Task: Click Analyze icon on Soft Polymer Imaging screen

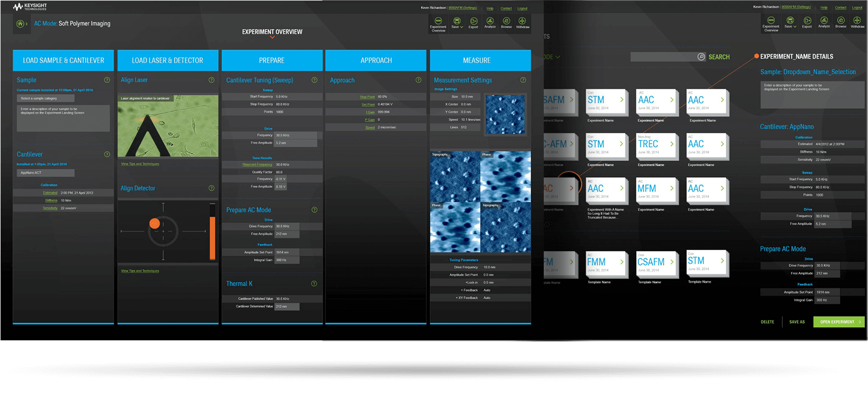Action: click(x=490, y=22)
